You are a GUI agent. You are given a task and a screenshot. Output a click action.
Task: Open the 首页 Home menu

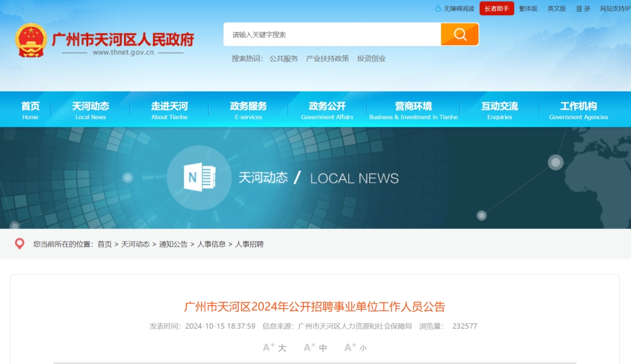coord(30,110)
